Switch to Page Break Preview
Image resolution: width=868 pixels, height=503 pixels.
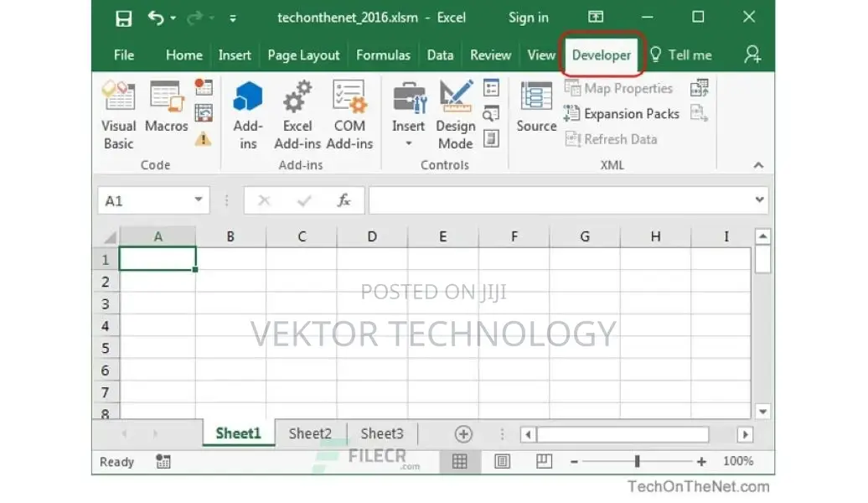coord(544,461)
